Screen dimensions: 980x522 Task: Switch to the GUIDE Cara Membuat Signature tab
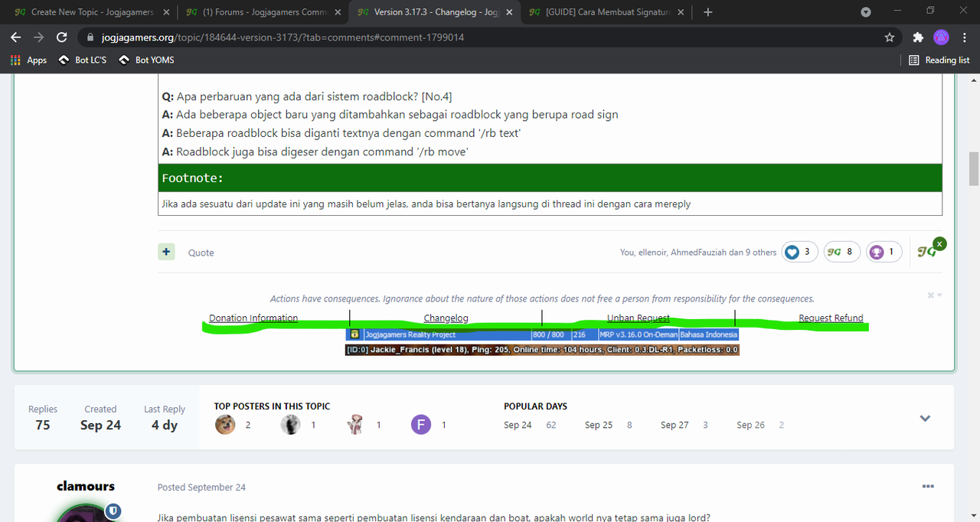607,12
